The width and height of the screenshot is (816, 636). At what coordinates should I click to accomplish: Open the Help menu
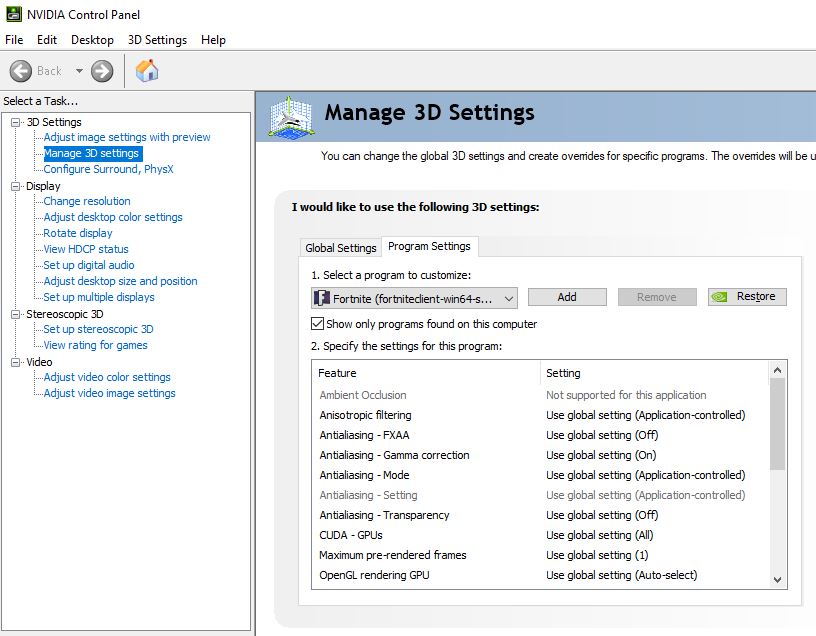pyautogui.click(x=213, y=40)
